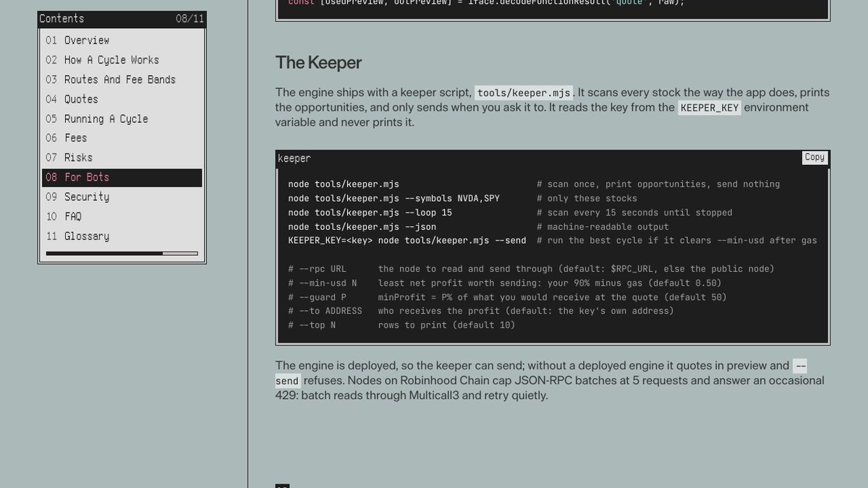
Task: Click the '# only these stocks' comment
Action: point(587,198)
